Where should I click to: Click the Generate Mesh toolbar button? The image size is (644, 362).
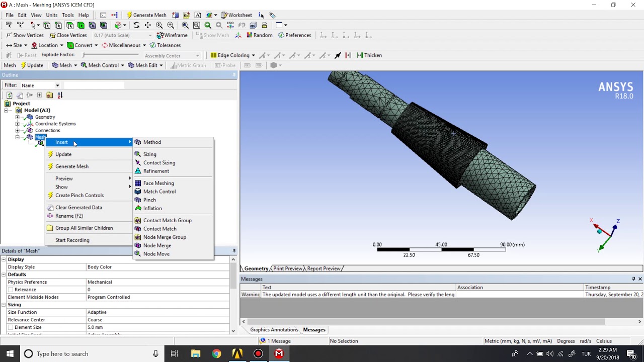point(146,15)
